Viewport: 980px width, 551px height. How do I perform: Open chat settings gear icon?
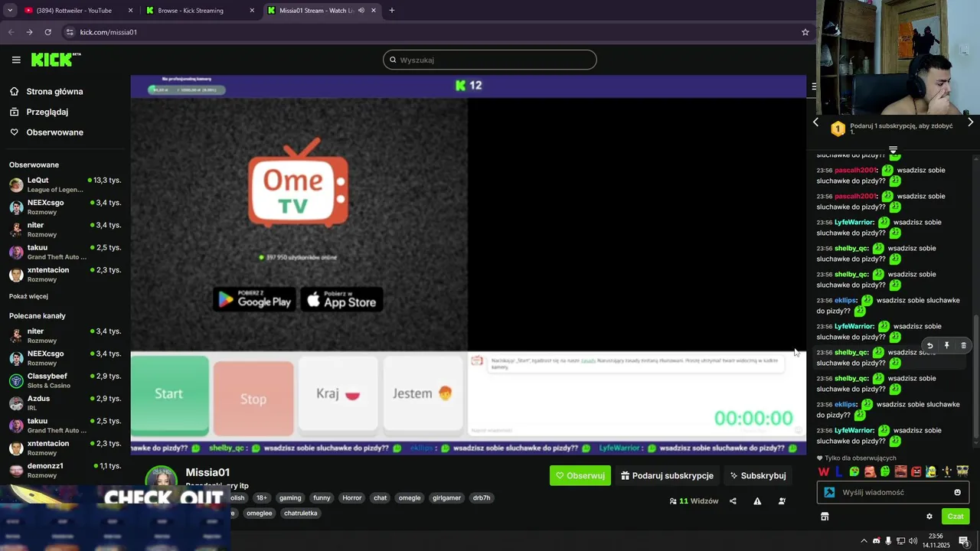click(x=929, y=517)
